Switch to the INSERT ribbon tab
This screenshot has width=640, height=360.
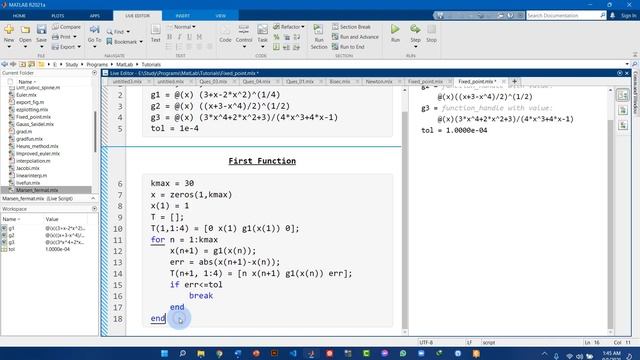[182, 16]
